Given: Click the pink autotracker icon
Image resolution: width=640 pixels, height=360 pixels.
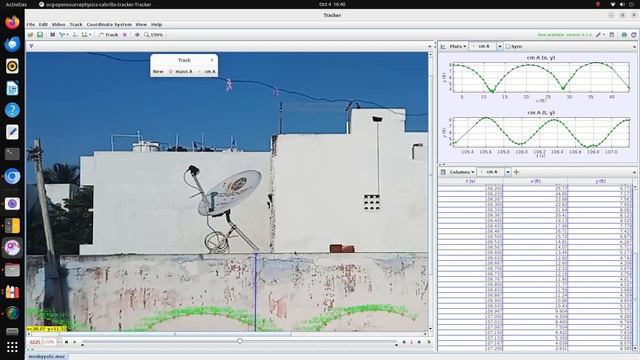Looking at the screenshot, I should [x=125, y=35].
